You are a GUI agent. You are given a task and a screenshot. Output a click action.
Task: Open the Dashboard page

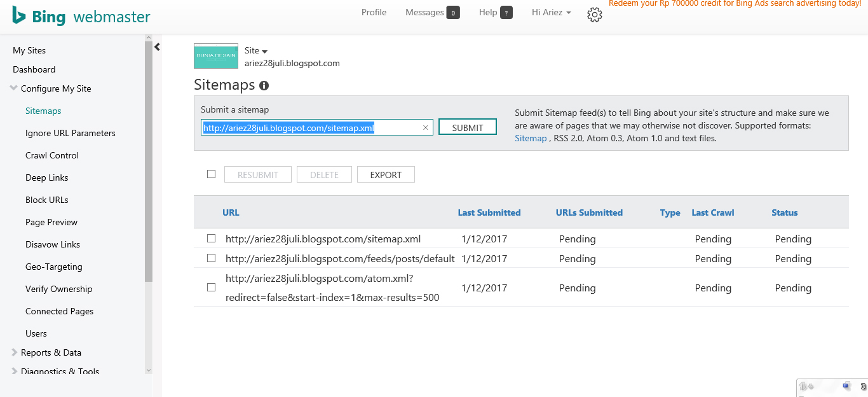tap(34, 69)
